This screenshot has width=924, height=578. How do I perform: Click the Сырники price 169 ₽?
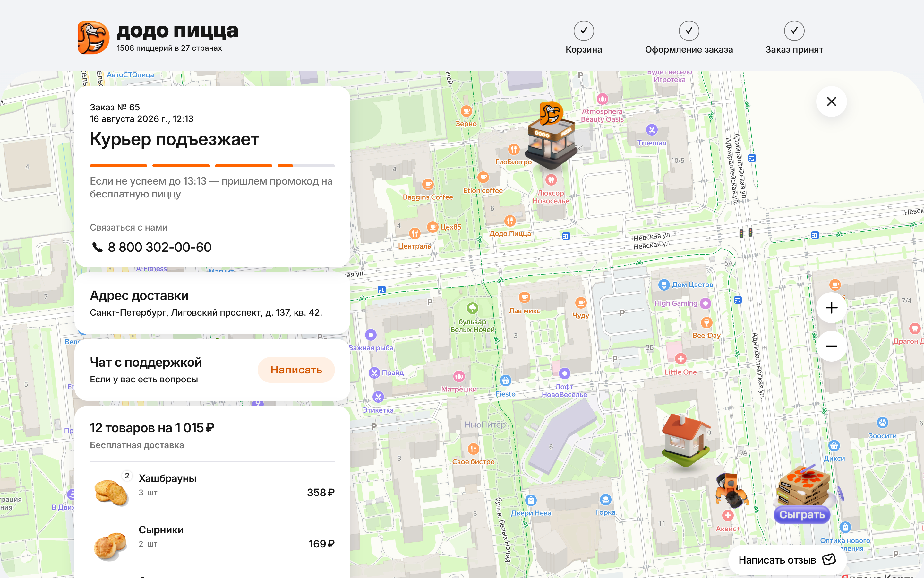(321, 544)
